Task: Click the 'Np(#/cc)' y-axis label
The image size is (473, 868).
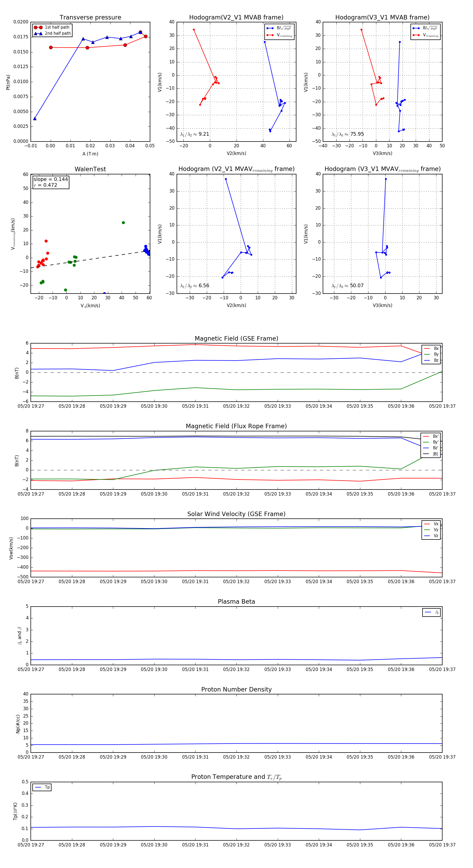Action: [18, 724]
